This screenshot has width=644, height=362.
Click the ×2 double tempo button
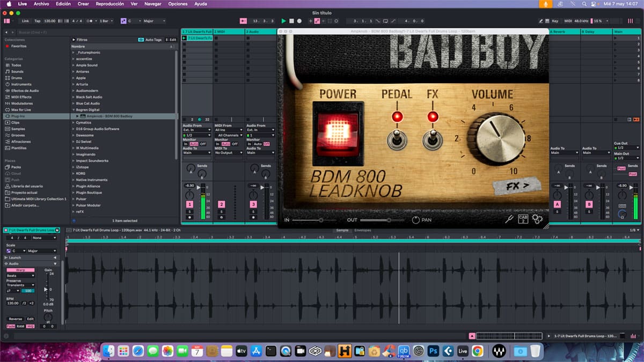point(32,303)
